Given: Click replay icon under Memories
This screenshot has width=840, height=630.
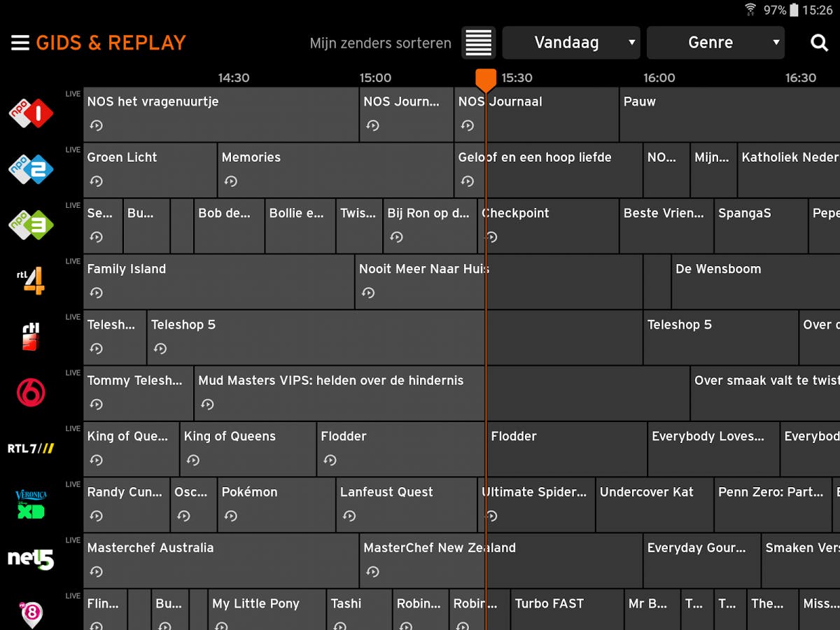Looking at the screenshot, I should click(231, 182).
